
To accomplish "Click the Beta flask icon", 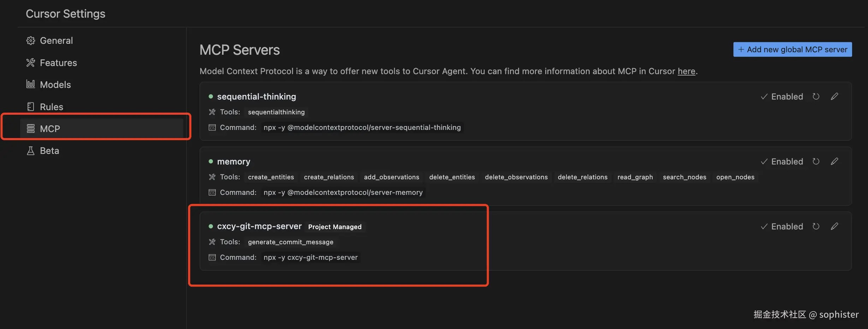I will coord(31,151).
